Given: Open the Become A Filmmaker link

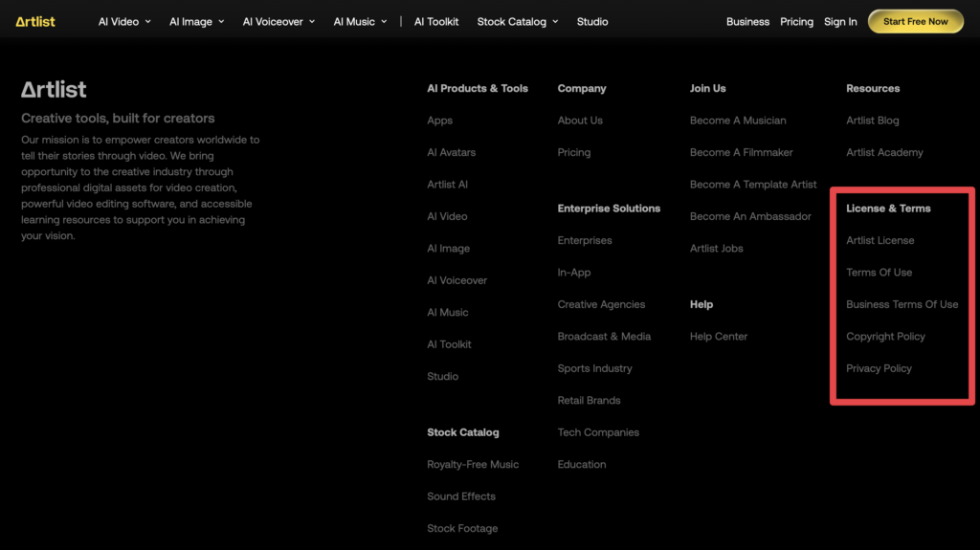Looking at the screenshot, I should tap(742, 152).
